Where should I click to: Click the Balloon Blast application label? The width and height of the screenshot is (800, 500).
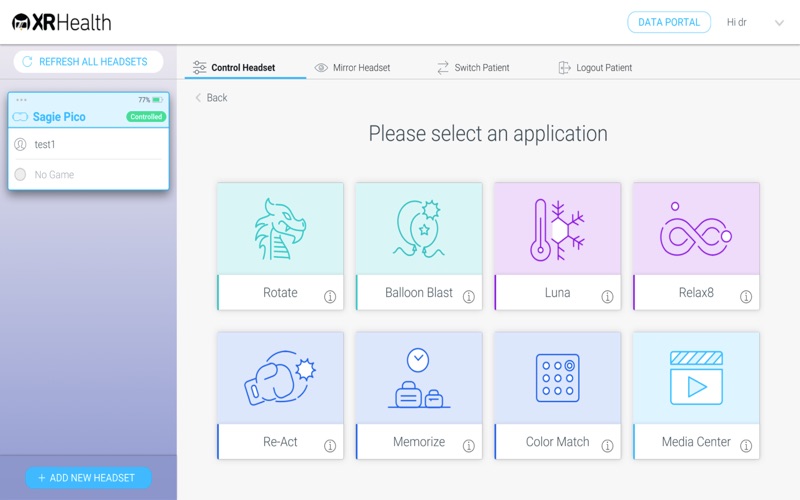tap(419, 292)
